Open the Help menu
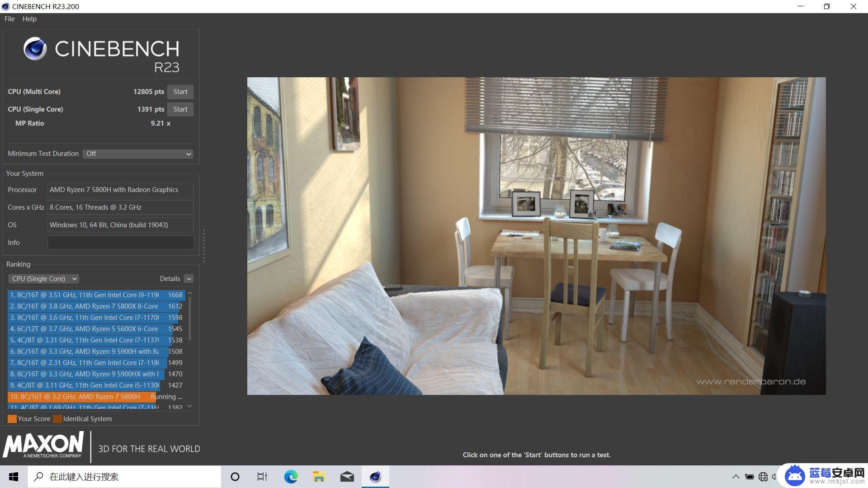 (29, 19)
